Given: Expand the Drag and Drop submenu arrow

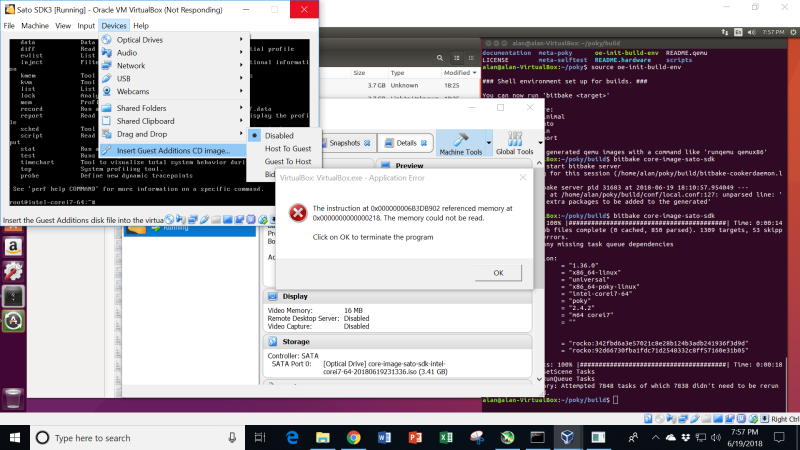Looking at the screenshot, I should (241, 134).
